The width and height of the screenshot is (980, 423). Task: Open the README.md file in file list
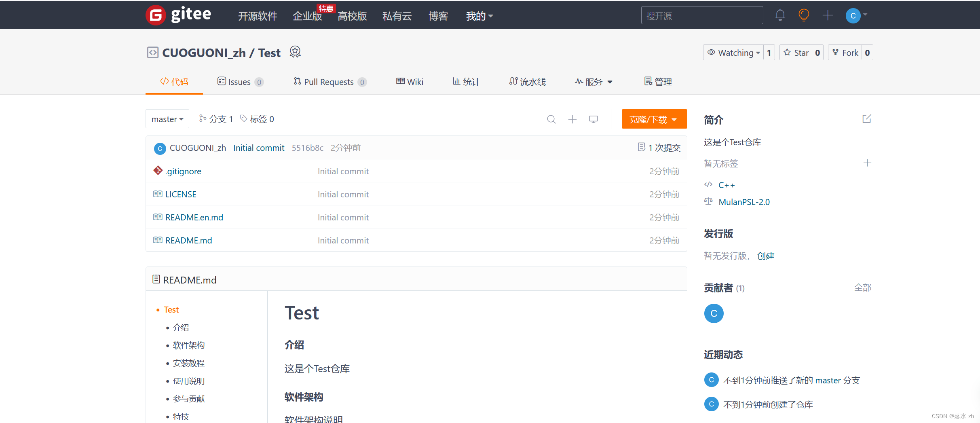pyautogui.click(x=188, y=240)
